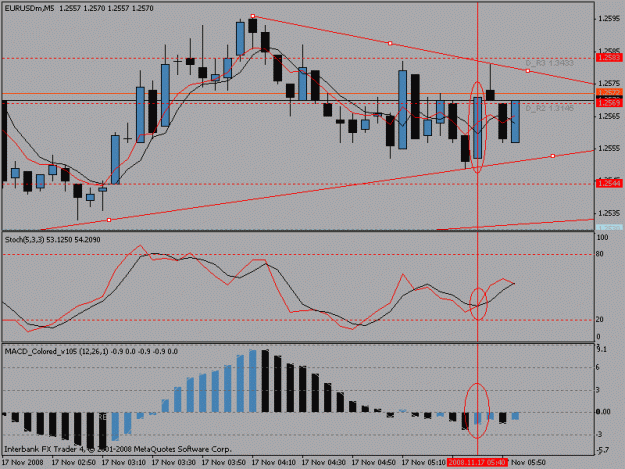Click the red 1.2544 price level tag

[609, 183]
